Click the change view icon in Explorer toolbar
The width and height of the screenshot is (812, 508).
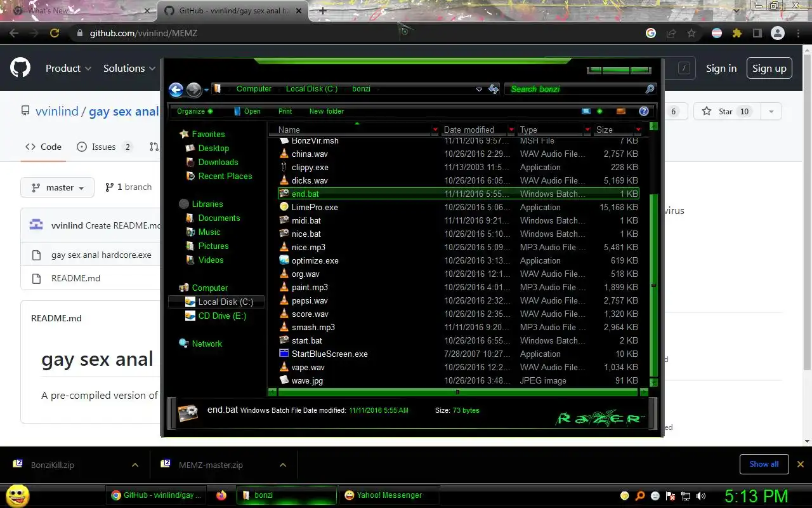[x=586, y=111]
